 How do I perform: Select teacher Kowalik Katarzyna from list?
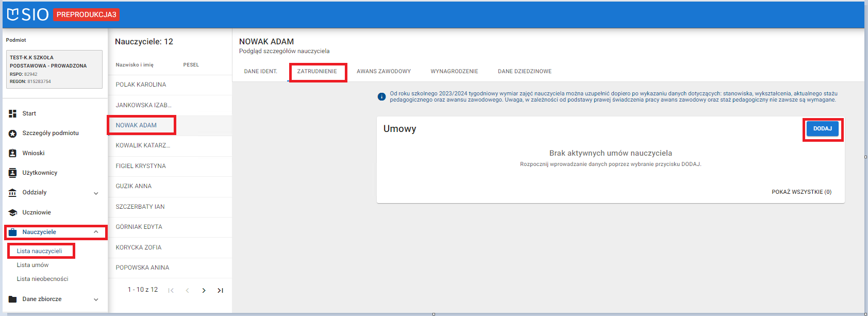tap(143, 145)
